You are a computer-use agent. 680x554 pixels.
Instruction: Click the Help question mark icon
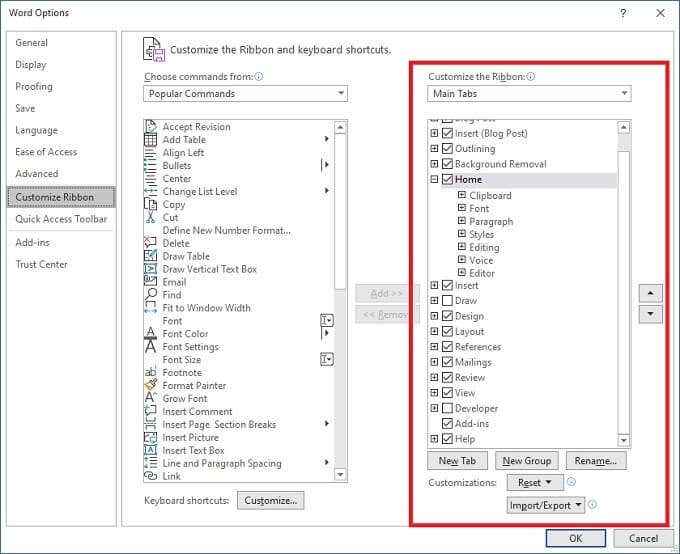pos(623,13)
